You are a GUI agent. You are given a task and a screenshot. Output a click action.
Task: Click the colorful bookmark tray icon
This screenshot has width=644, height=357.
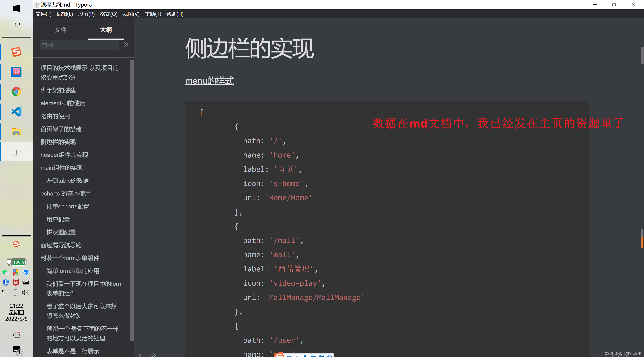(16, 272)
